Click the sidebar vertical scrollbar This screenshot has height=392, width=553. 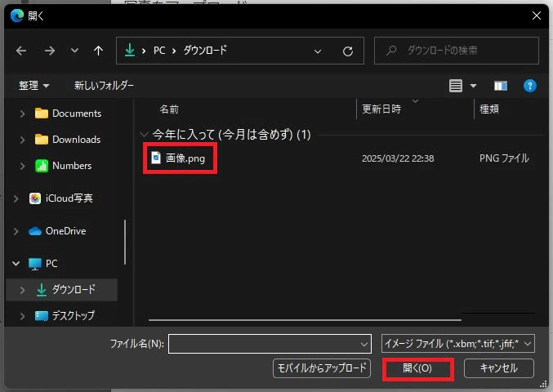pos(125,242)
